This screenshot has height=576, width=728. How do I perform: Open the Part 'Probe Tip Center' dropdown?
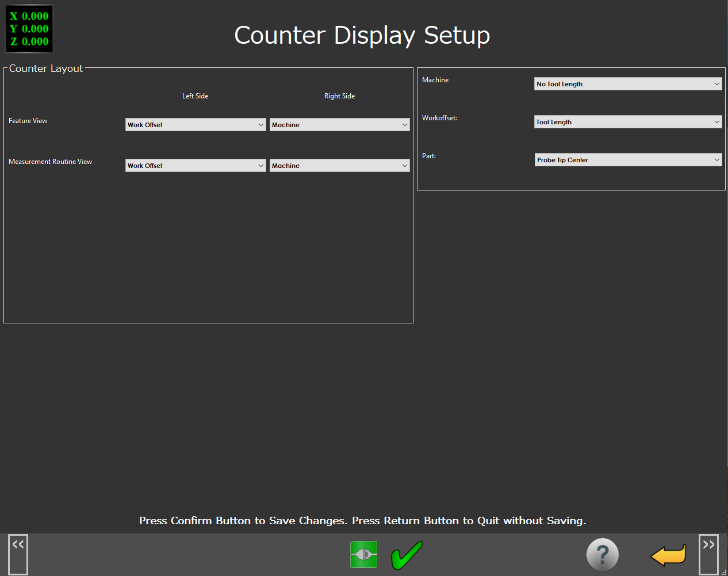[x=627, y=160]
